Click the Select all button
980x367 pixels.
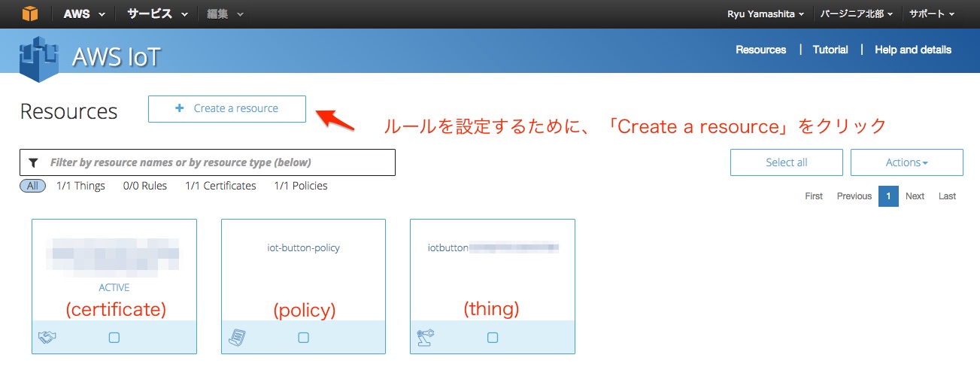(x=787, y=162)
